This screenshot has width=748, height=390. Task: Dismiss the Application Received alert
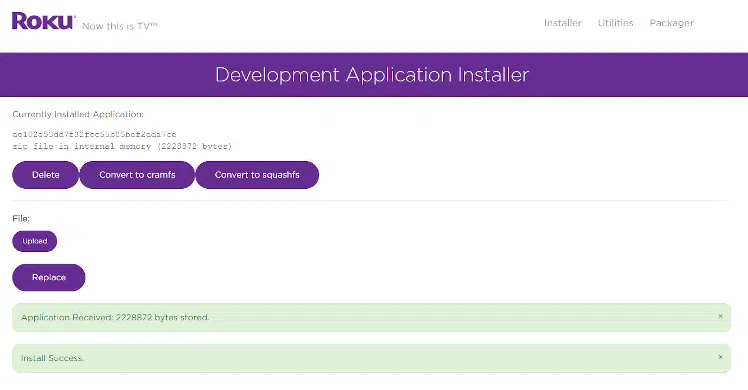click(720, 316)
